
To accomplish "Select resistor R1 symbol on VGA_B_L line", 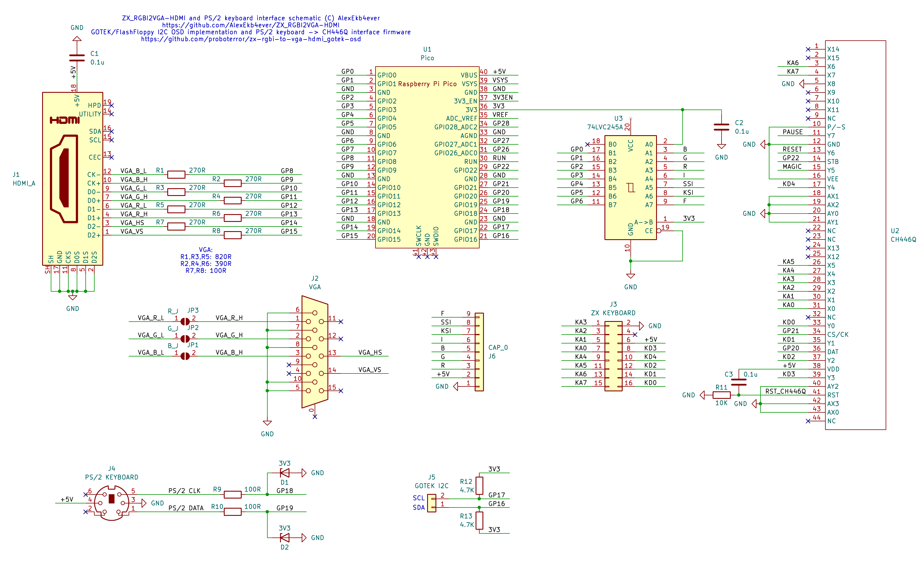I will pyautogui.click(x=176, y=175).
